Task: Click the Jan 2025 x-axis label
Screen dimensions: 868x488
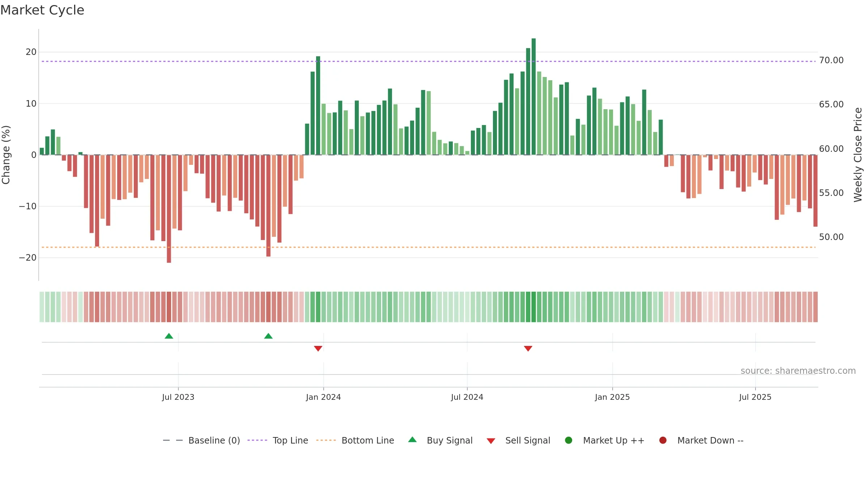Action: click(x=612, y=397)
